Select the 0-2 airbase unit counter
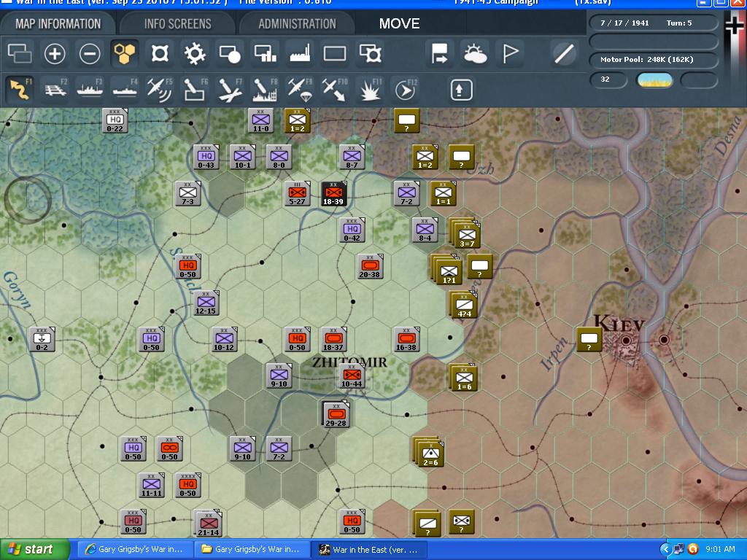The image size is (747, 560). click(x=42, y=340)
